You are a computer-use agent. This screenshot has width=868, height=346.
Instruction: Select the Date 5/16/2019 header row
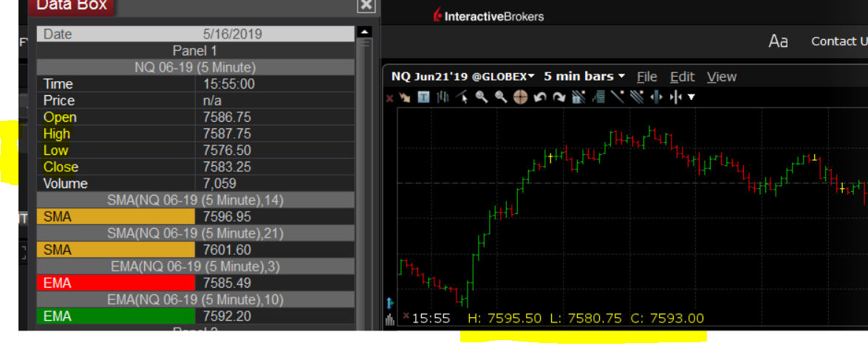coord(196,34)
